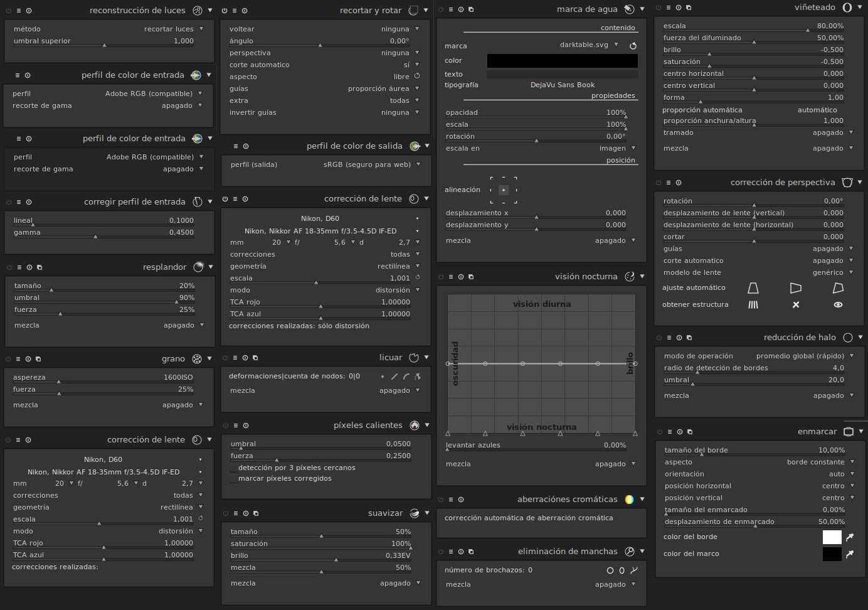This screenshot has width=868, height=610.
Task: Open método dropdown showing recortar luces
Action: click(x=109, y=29)
